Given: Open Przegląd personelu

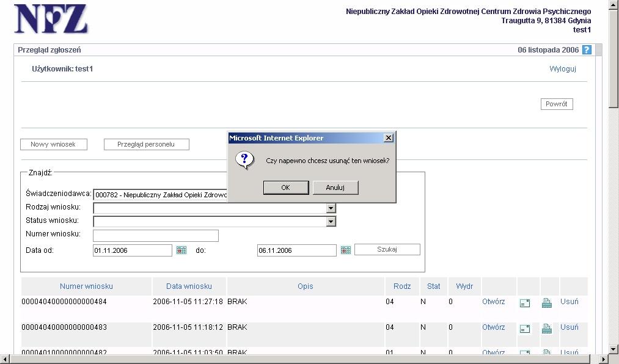Looking at the screenshot, I should point(146,144).
